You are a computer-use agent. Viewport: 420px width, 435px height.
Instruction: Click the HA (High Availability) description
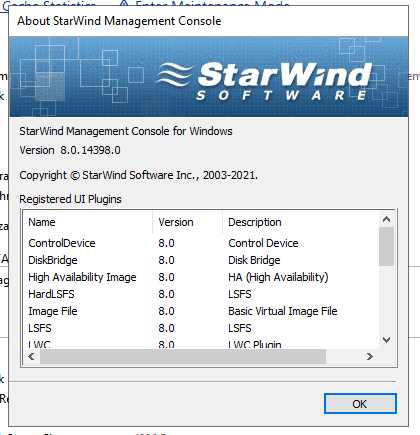(278, 277)
